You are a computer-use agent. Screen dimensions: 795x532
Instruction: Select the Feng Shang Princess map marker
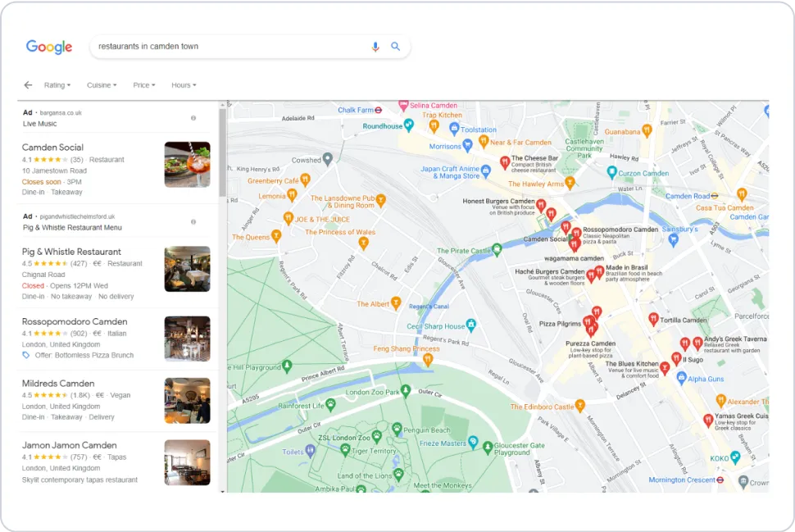click(428, 359)
